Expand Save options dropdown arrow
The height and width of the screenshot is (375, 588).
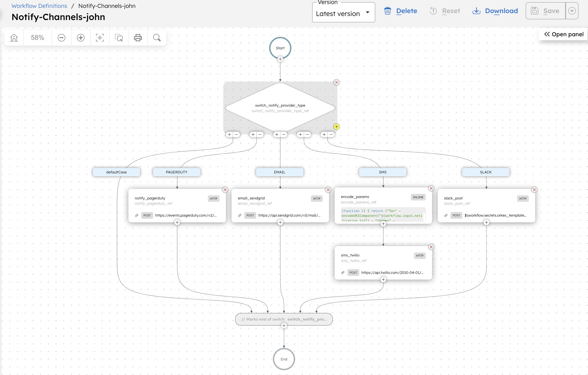coord(572,11)
